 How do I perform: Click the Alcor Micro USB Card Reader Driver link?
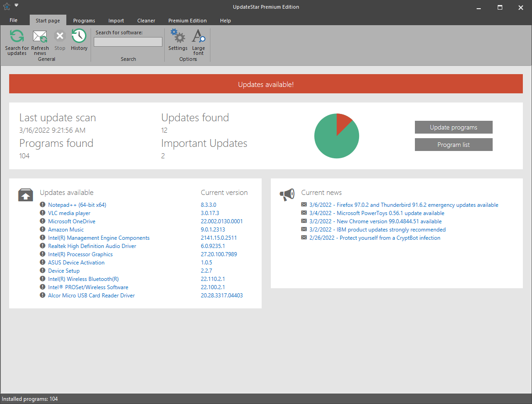tap(91, 296)
